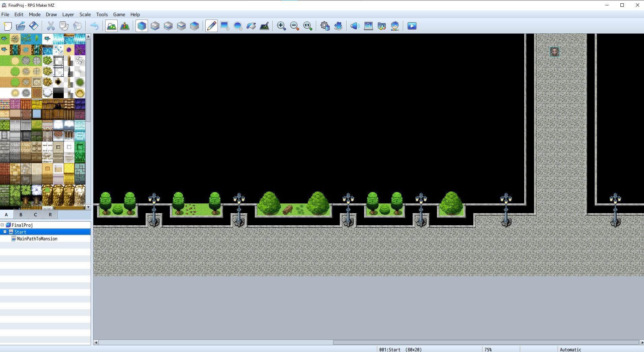Select the MainPathToMansion map
644x352 pixels.
tap(37, 239)
